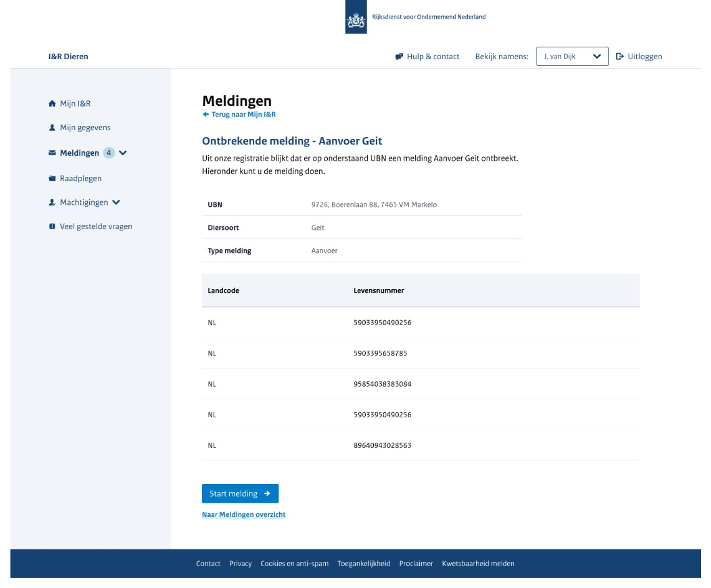
Task: Click the authorization icon beside Machtigingen
Action: tap(52, 202)
